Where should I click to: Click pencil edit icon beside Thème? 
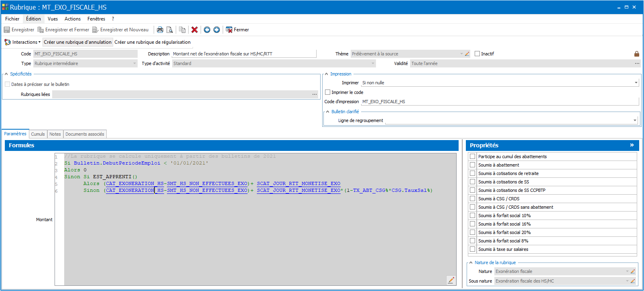[x=467, y=54]
